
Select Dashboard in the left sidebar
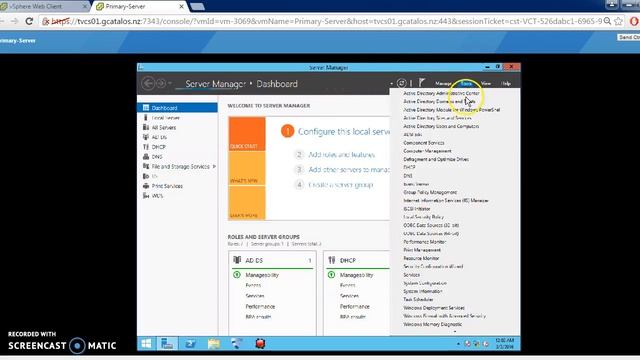(x=177, y=108)
